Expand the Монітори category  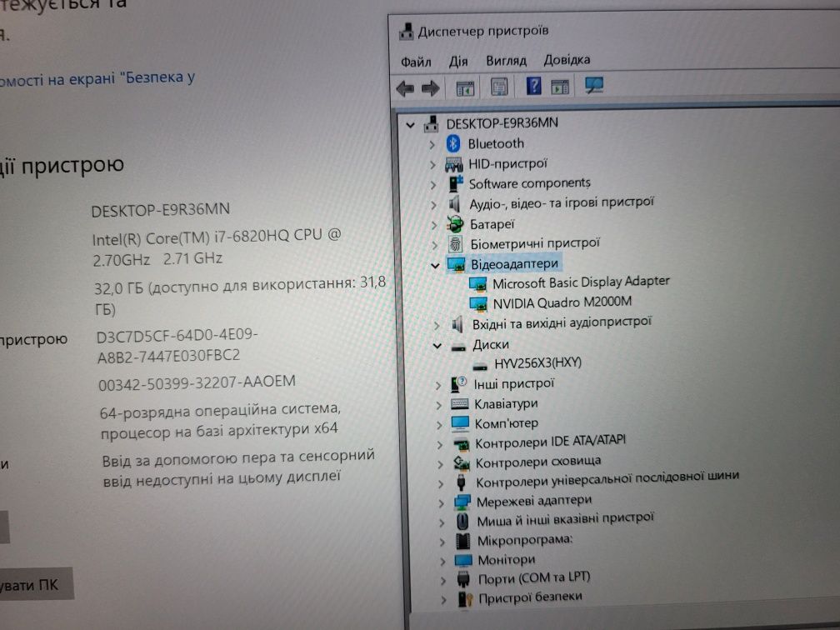[442, 562]
